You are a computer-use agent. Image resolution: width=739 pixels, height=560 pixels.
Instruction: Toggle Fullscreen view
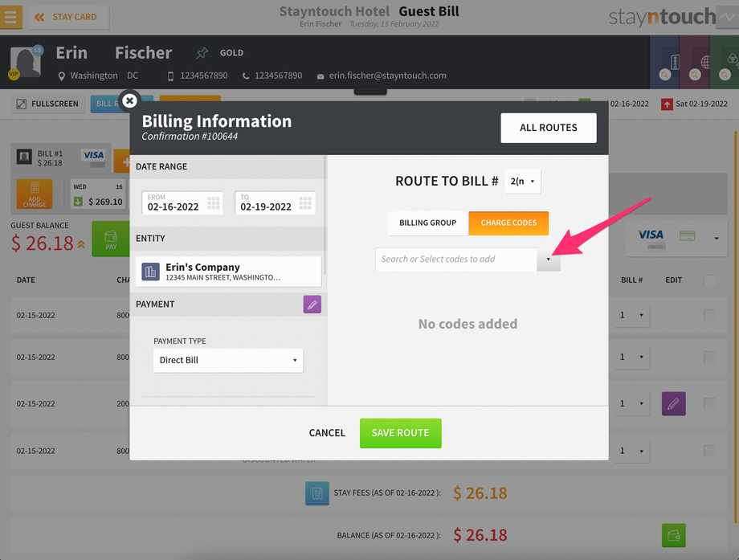tap(48, 104)
